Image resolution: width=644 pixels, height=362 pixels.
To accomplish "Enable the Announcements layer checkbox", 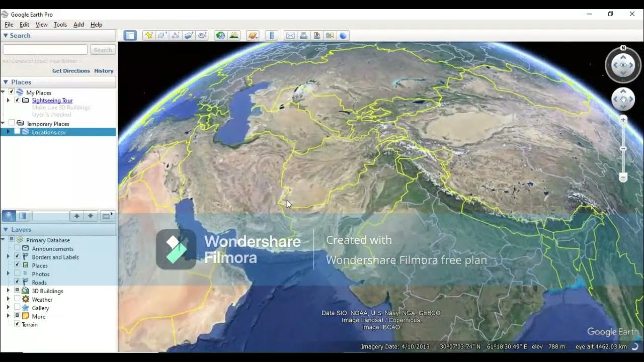I will click(17, 248).
